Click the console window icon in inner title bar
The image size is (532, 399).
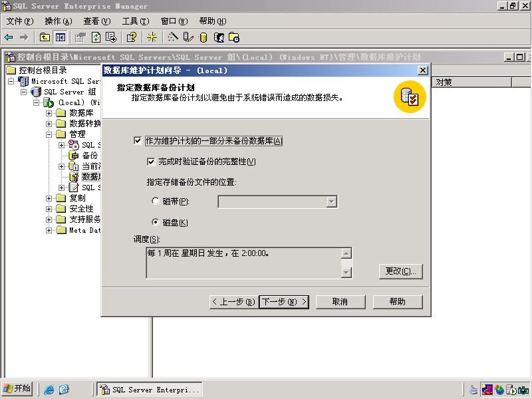(x=10, y=57)
